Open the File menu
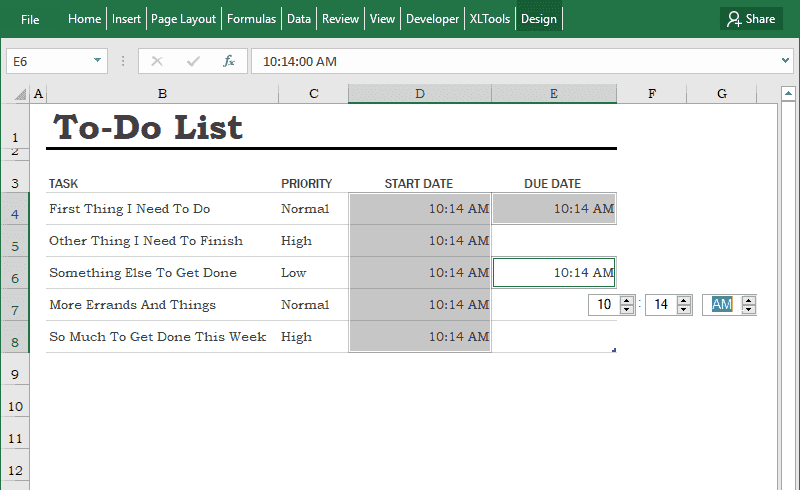The height and width of the screenshot is (490, 800). tap(30, 19)
